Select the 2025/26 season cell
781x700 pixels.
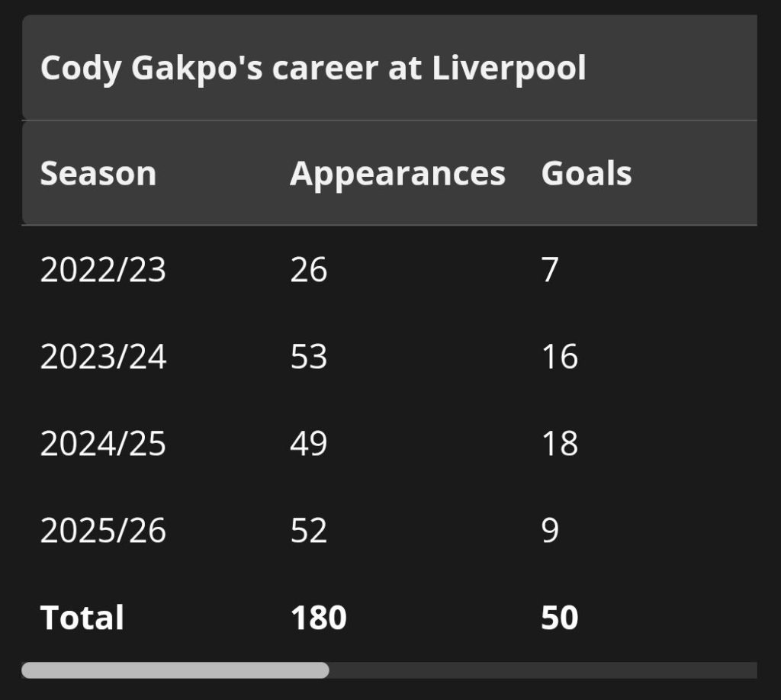pyautogui.click(x=103, y=530)
